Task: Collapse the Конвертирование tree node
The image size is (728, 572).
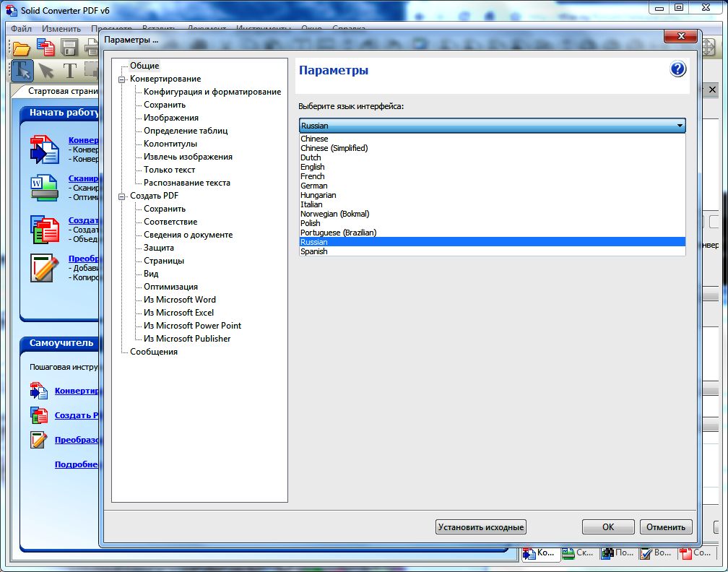Action: pos(122,79)
